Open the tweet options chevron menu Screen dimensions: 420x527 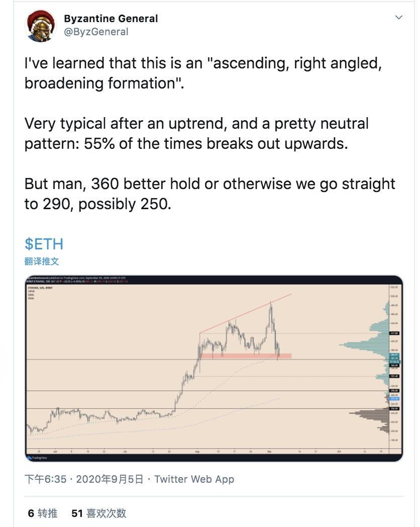click(x=399, y=18)
